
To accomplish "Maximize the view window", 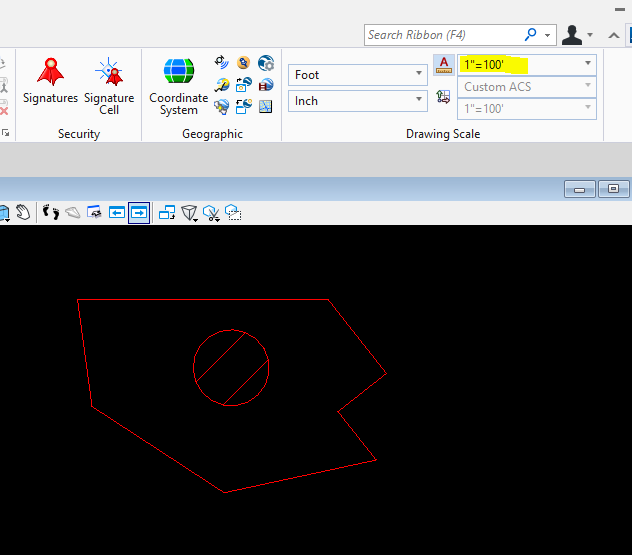I will 613,189.
